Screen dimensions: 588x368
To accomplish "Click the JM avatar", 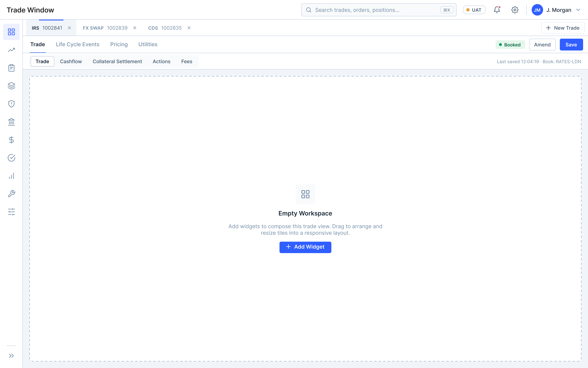I will point(537,10).
